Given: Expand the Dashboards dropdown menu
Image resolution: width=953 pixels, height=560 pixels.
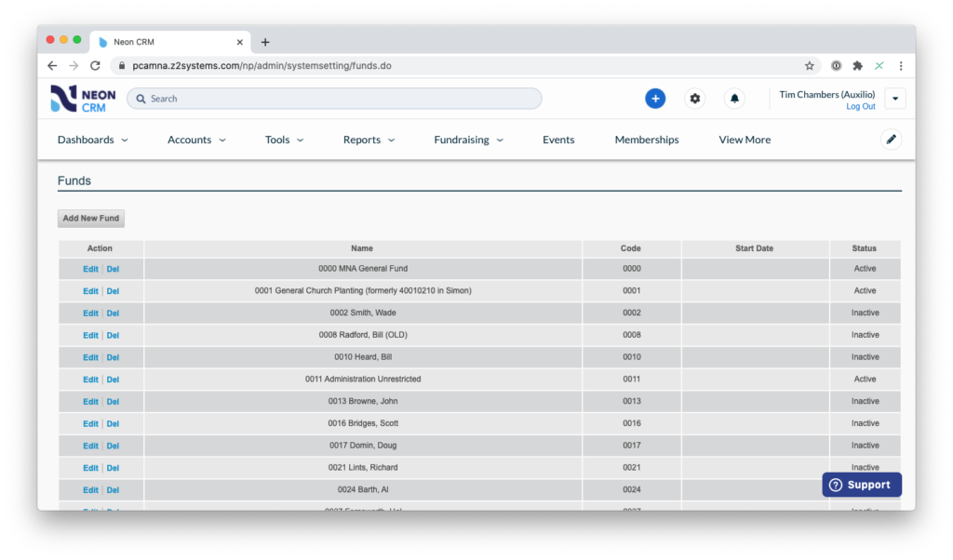Looking at the screenshot, I should [x=91, y=139].
